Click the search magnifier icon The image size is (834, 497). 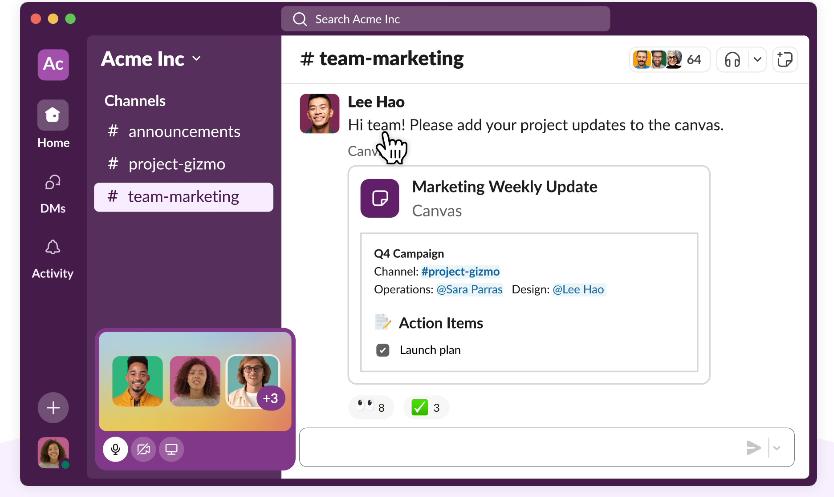point(300,19)
